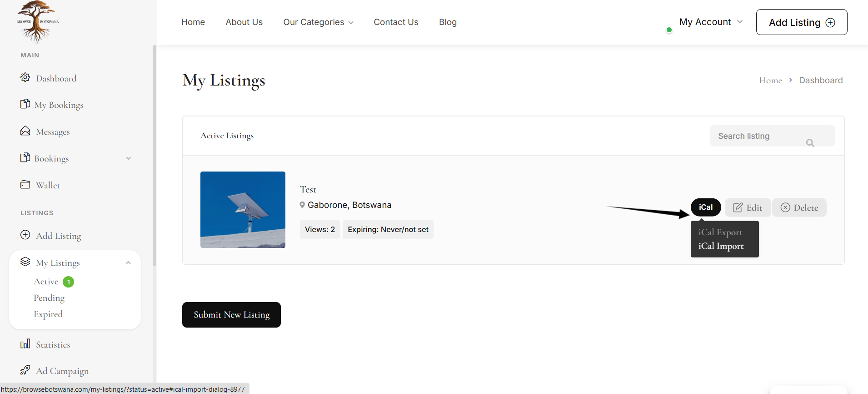Click the Statistics bar chart icon
Screen dimensions: 868x394
[25, 344]
